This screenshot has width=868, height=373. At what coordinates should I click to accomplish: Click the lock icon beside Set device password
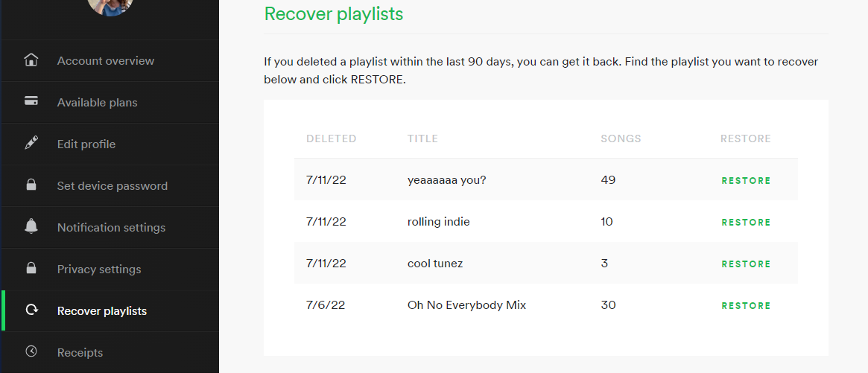click(x=31, y=185)
